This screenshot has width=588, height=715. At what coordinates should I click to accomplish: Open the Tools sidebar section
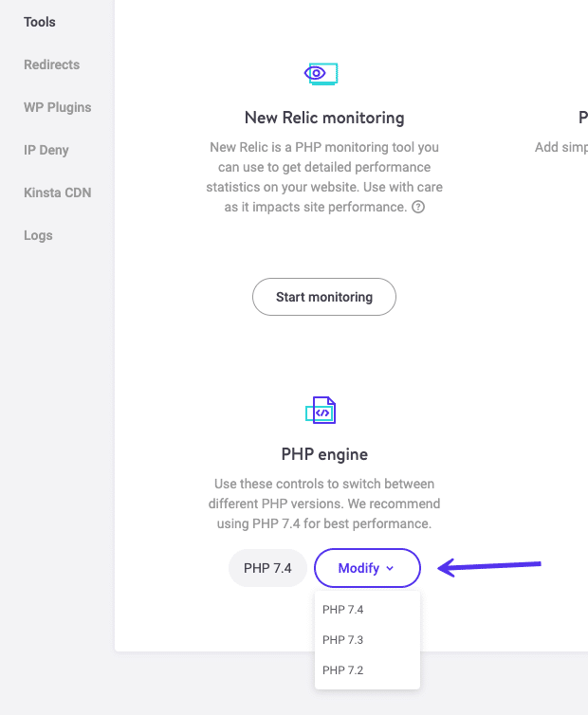40,22
